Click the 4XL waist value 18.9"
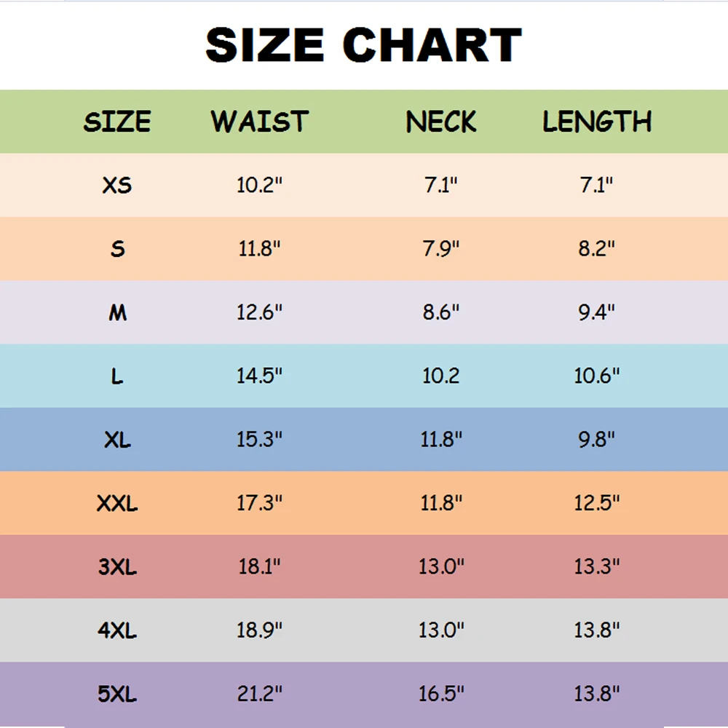 [259, 630]
